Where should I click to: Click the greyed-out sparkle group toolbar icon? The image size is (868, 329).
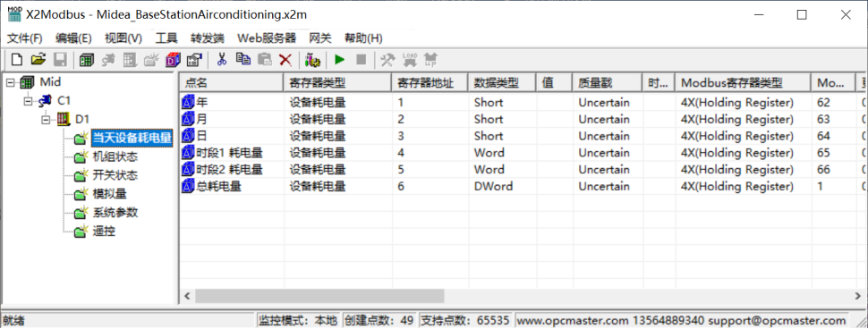151,59
